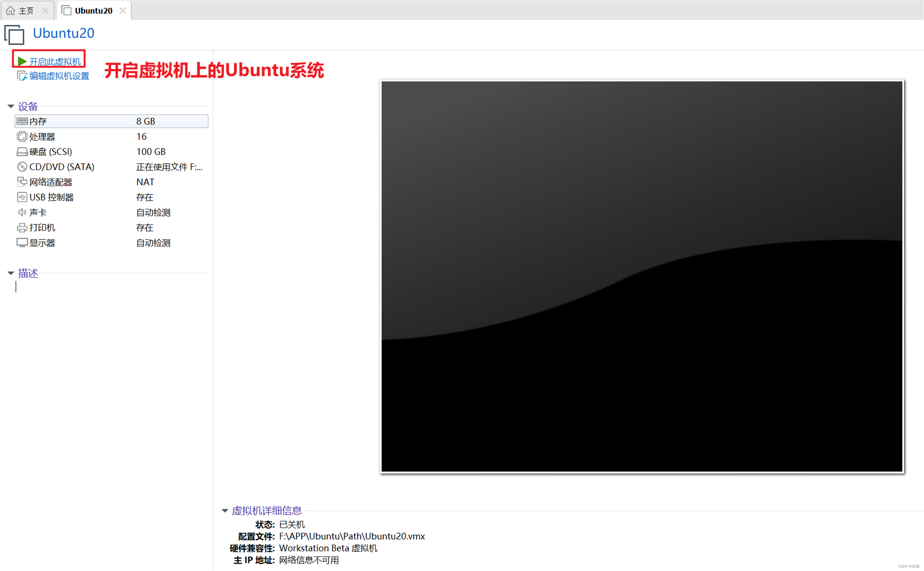Click the 显示器 自动检测 value
924x571 pixels.
point(153,243)
